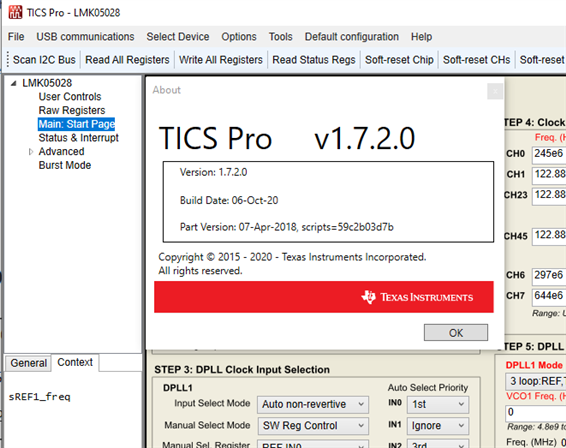566x448 pixels.
Task: Click the CH0 frequency field 245e6
Action: tap(549, 155)
